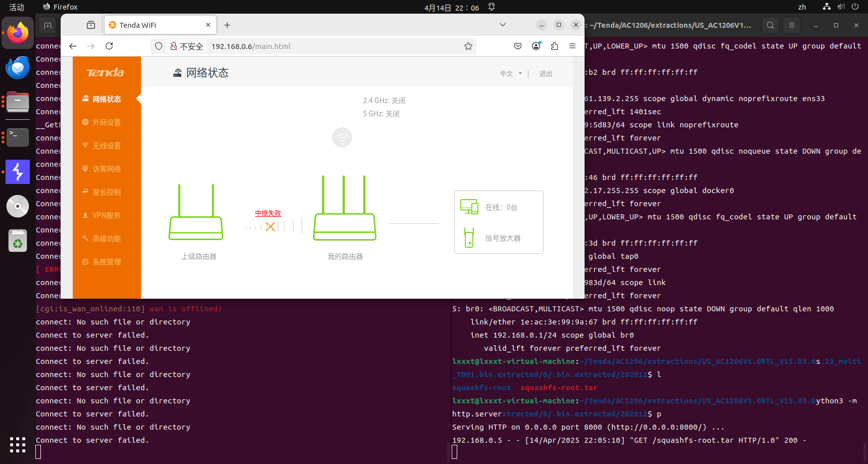Open the Firefox app menu in top bar
This screenshot has height=464, width=868.
[60, 7]
